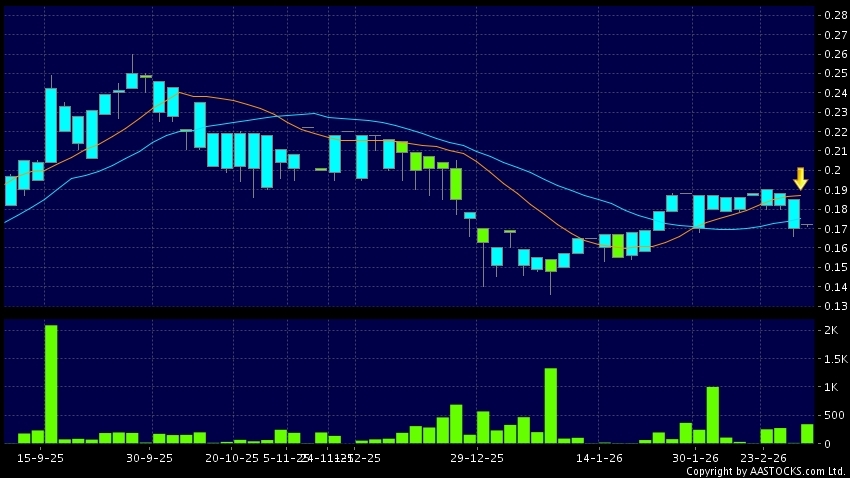Image resolution: width=850 pixels, height=478 pixels.
Task: Select the 500 volume axis label
Action: [833, 415]
